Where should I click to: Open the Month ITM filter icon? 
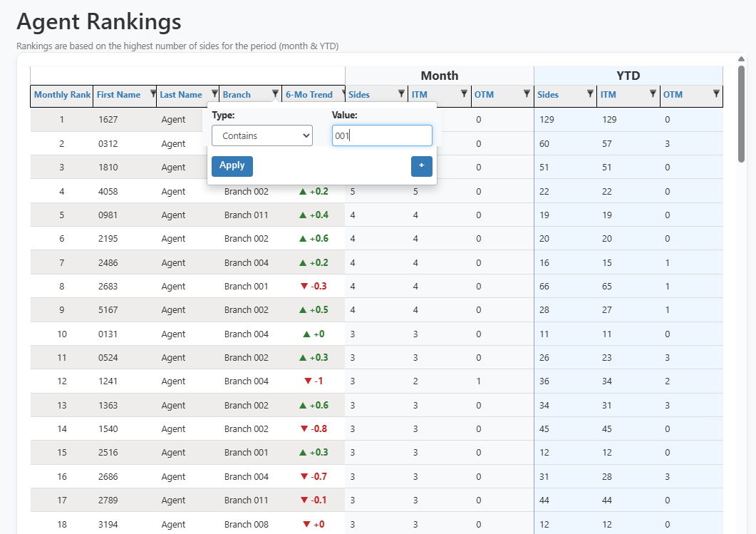point(464,93)
